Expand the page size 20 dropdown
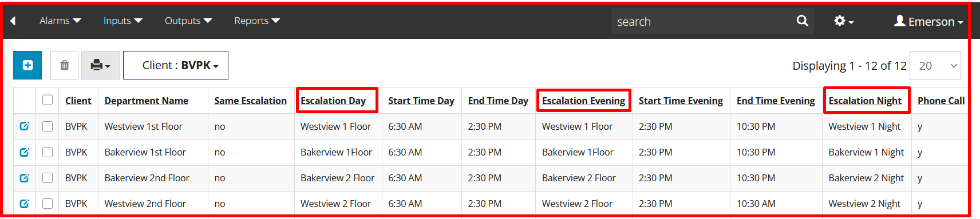 (x=935, y=66)
